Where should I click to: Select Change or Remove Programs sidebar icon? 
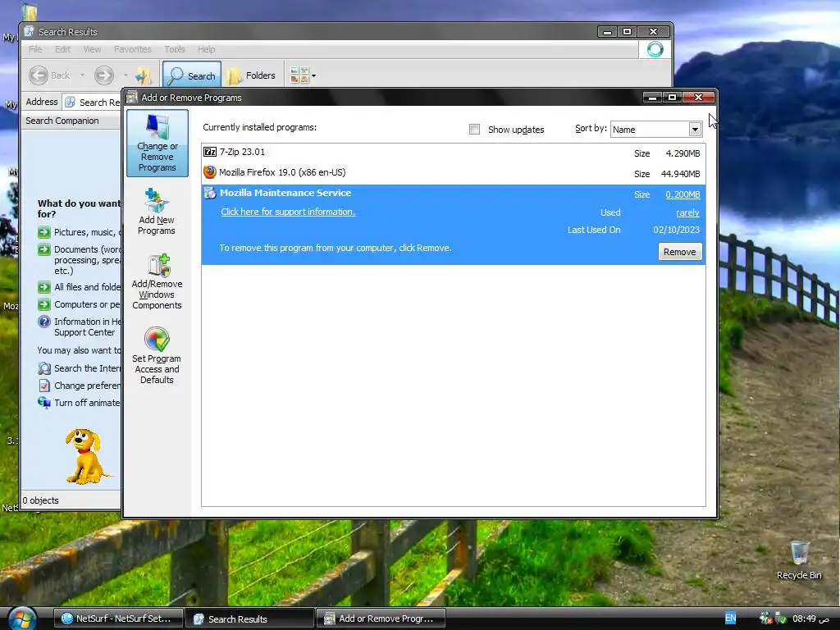[157, 143]
